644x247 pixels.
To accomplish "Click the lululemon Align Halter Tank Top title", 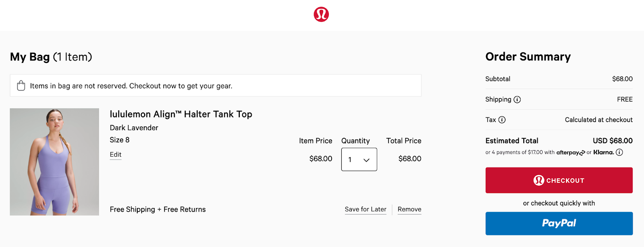I will [x=181, y=114].
